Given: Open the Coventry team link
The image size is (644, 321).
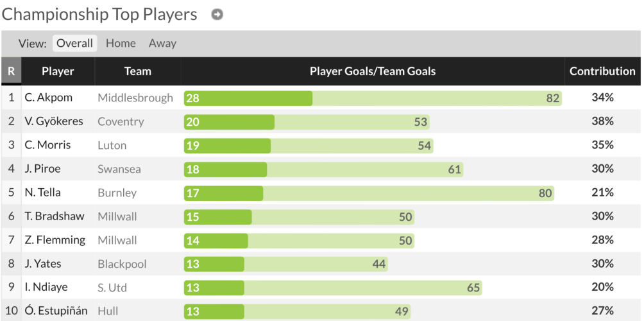Looking at the screenshot, I should click(121, 121).
